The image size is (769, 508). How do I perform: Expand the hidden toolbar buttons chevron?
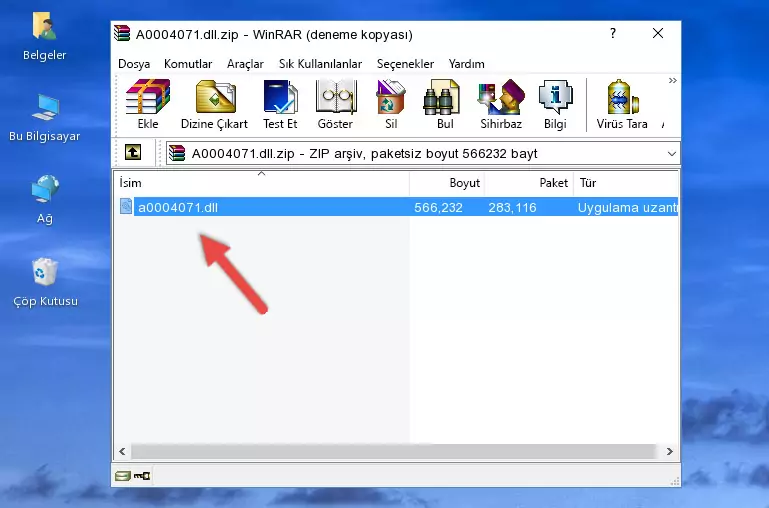(x=672, y=80)
